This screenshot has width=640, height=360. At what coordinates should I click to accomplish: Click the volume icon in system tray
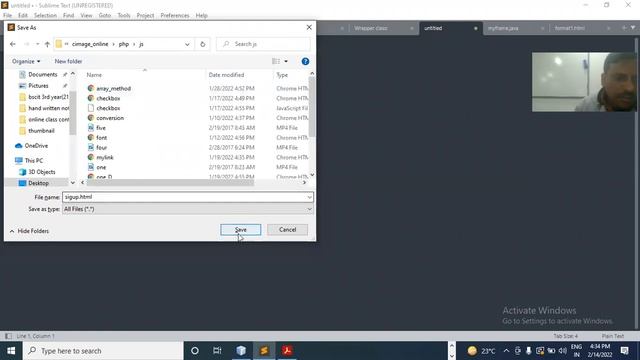tap(562, 351)
